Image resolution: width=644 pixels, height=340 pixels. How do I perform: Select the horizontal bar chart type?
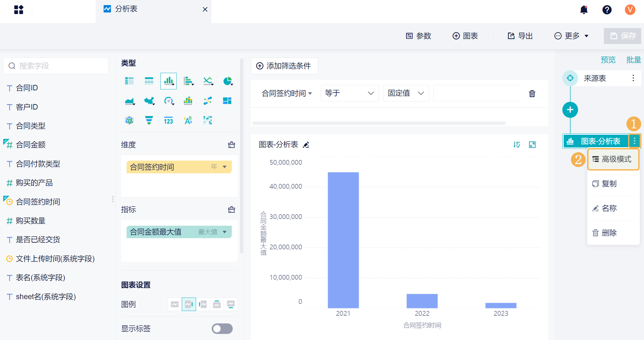[188, 81]
